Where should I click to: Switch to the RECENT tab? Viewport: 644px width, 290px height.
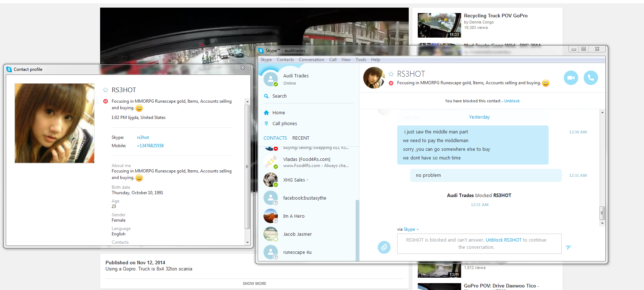[301, 138]
